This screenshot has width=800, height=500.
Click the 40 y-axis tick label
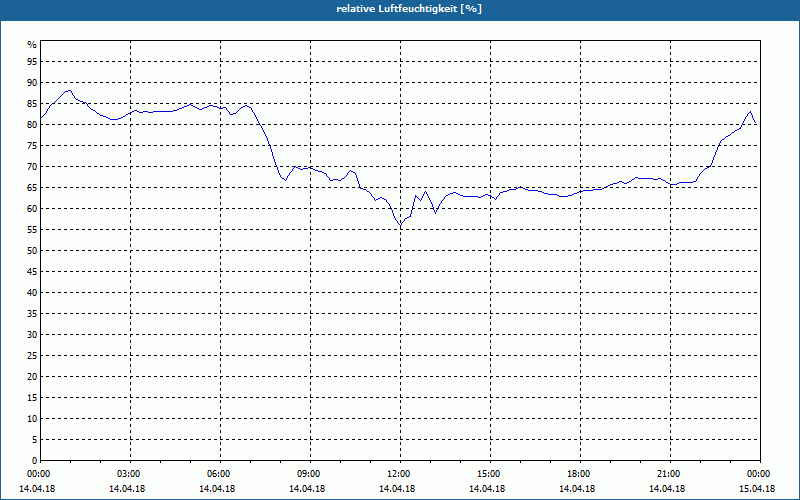tap(32, 292)
